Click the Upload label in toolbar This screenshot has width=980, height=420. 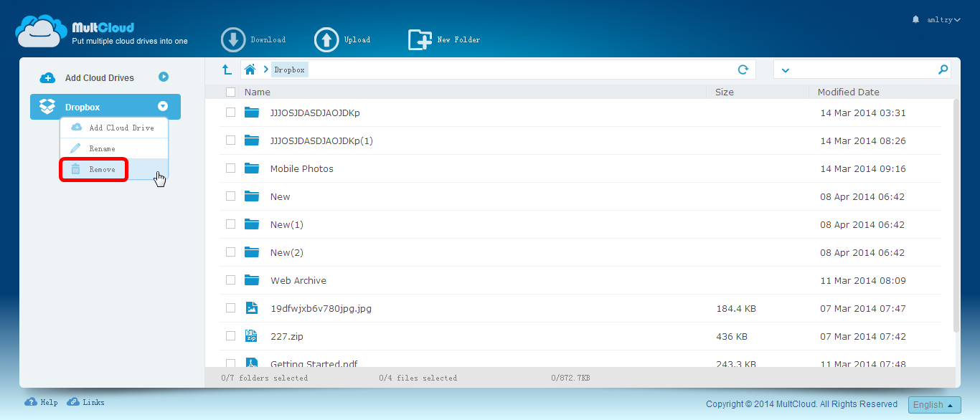point(357,40)
